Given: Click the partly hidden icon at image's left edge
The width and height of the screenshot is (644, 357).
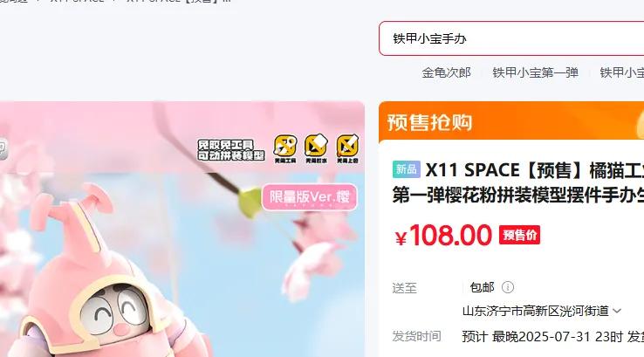Looking at the screenshot, I should tap(3, 148).
